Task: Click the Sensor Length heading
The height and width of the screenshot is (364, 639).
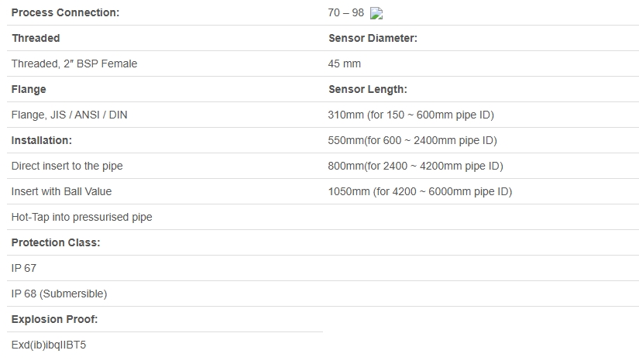Action: tap(368, 89)
